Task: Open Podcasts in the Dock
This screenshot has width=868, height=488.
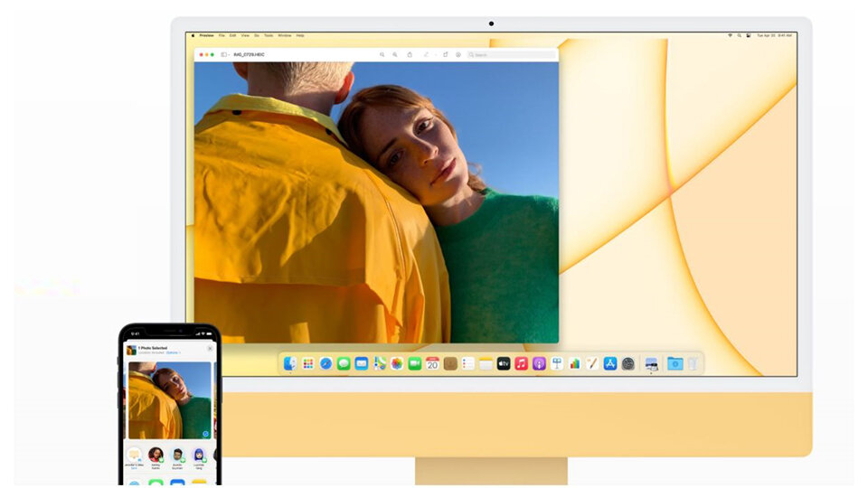Action: click(539, 363)
